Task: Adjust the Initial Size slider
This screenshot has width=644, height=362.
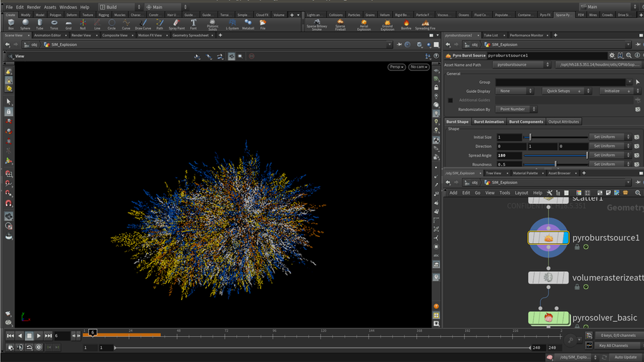Action: tap(556, 137)
